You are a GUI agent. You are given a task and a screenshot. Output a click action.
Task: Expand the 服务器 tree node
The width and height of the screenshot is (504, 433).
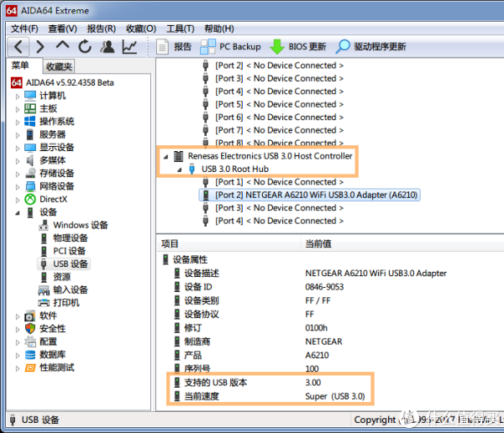click(18, 135)
